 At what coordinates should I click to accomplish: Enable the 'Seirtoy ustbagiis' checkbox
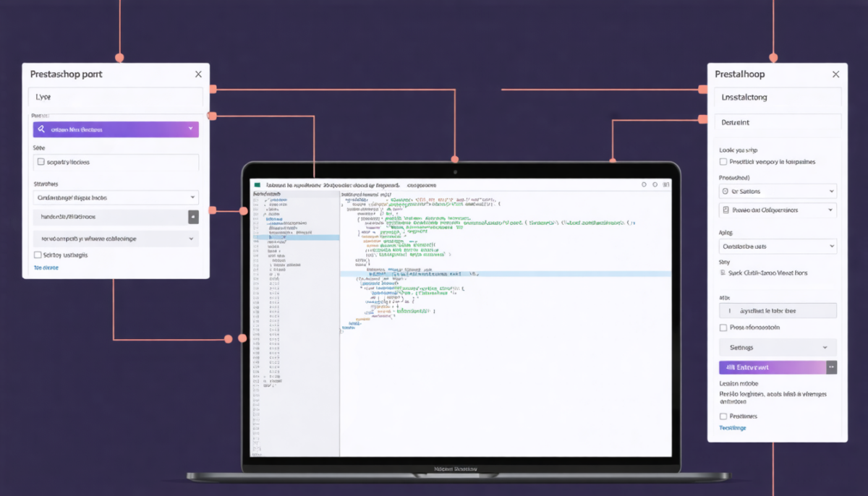[38, 255]
